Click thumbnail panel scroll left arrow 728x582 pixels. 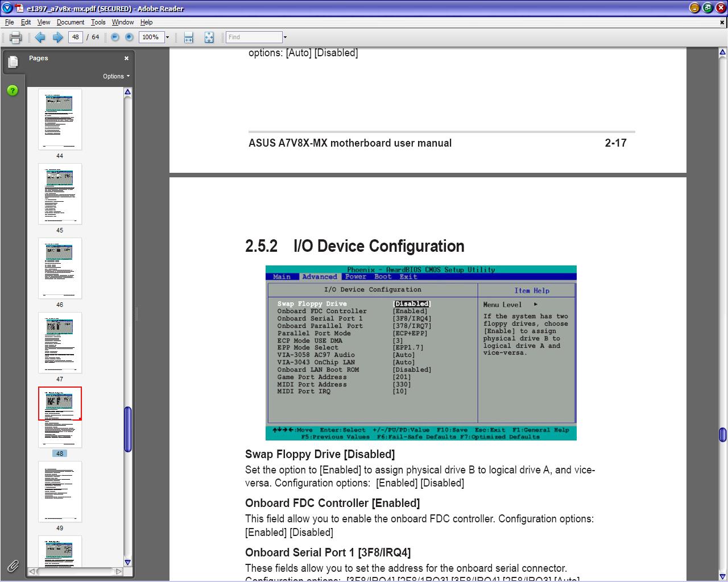click(x=32, y=571)
